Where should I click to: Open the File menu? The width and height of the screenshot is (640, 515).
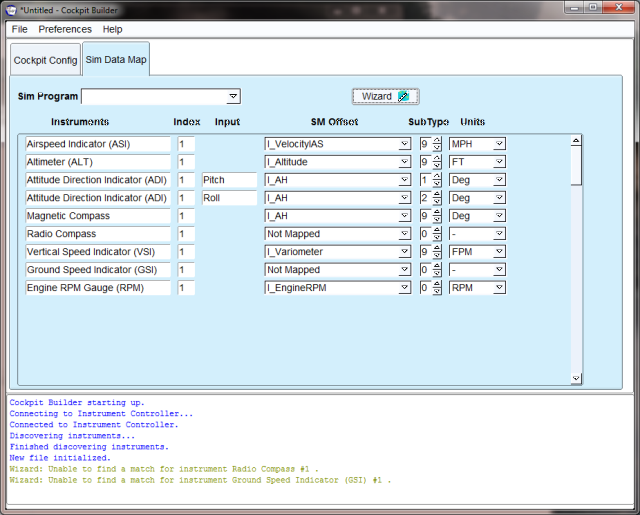pos(20,29)
